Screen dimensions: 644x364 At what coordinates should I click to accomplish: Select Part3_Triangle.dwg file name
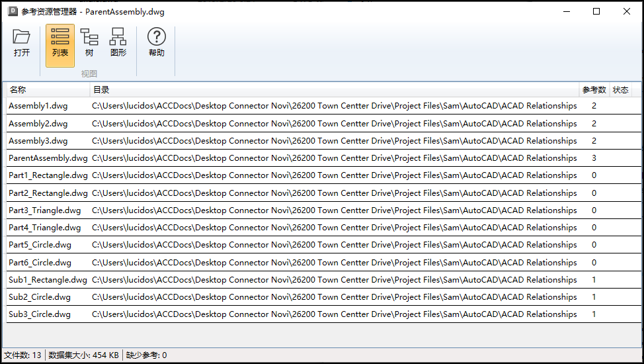(x=45, y=210)
